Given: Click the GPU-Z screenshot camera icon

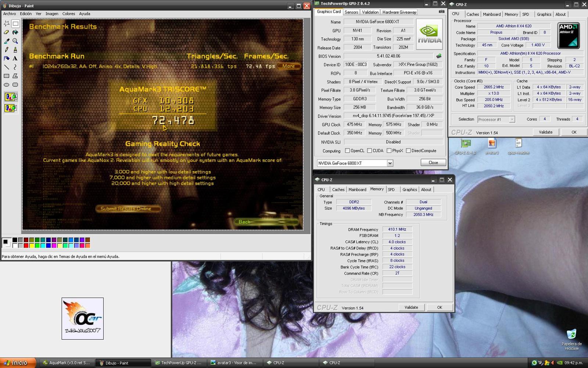Looking at the screenshot, I should [x=441, y=12].
